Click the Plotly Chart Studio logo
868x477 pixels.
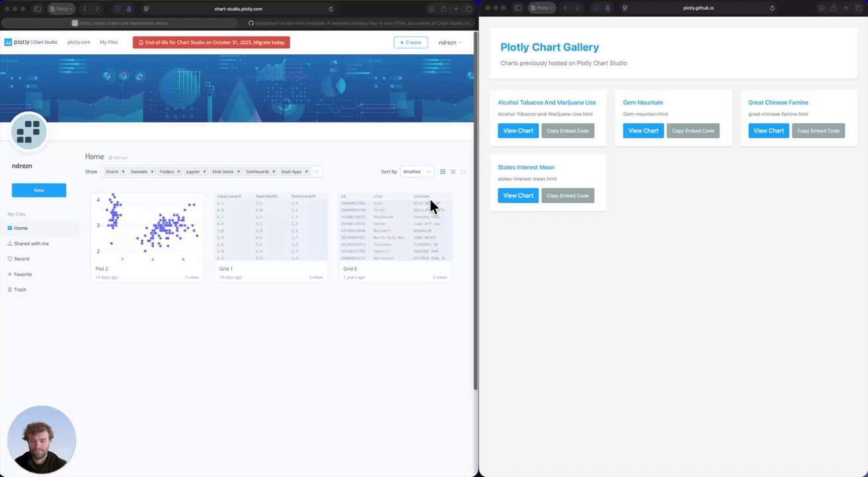(x=31, y=42)
